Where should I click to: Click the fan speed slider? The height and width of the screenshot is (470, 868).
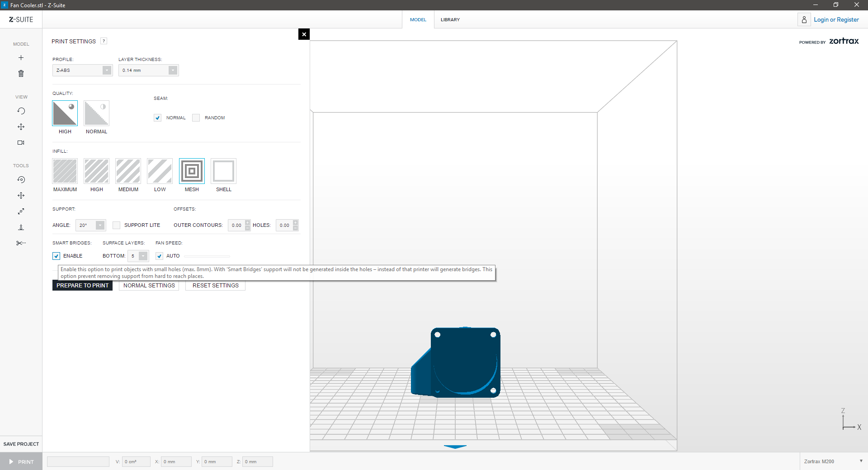[x=207, y=256]
